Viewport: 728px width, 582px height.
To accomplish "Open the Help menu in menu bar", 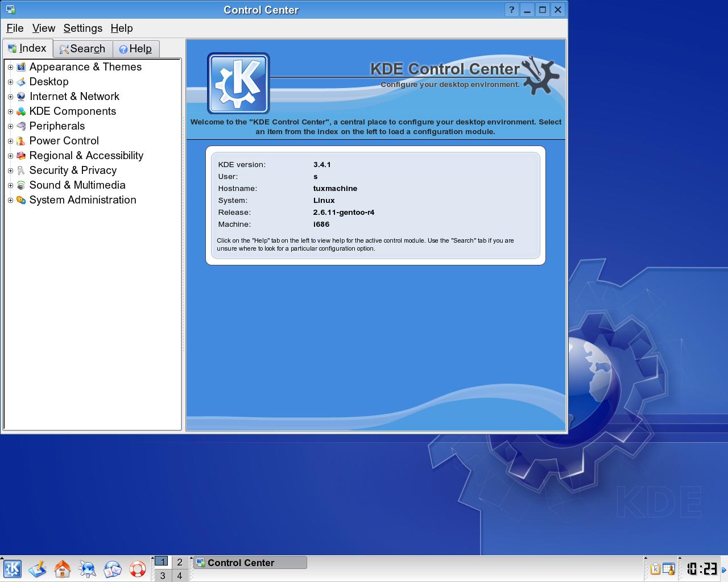I will [122, 28].
